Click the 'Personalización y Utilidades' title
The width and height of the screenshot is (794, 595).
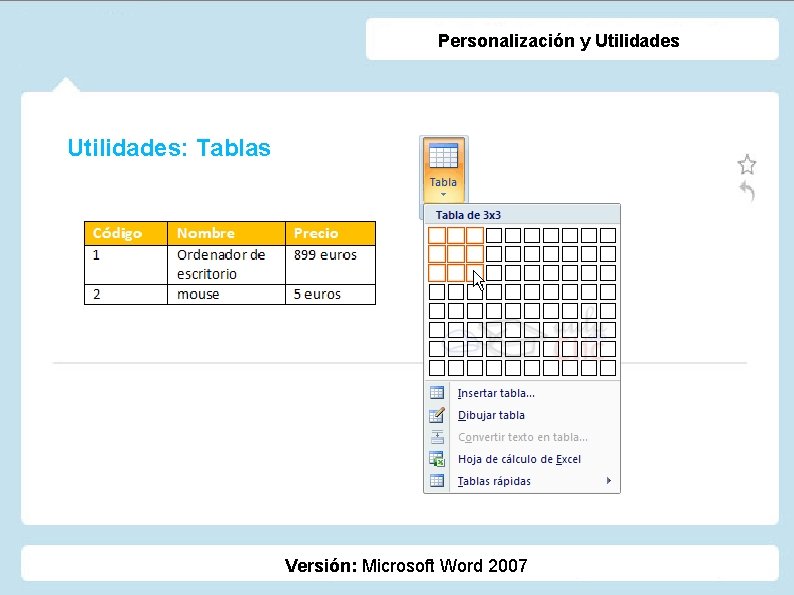pos(559,41)
